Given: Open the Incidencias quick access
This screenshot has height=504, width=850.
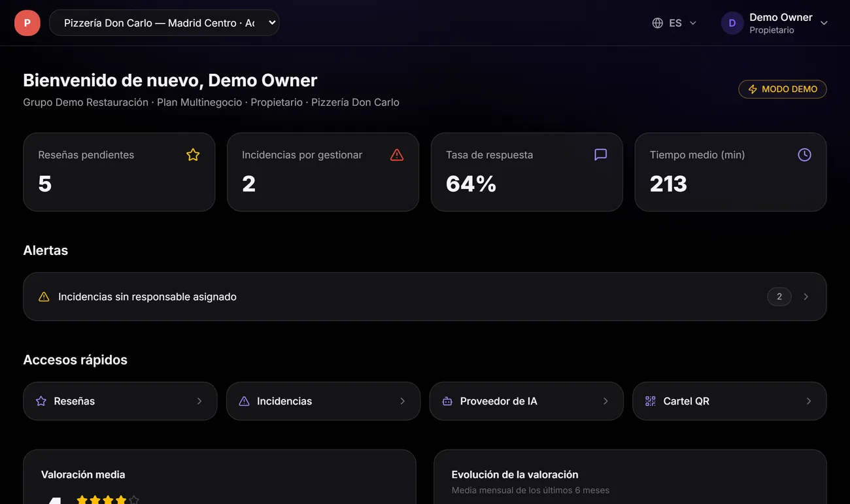Looking at the screenshot, I should pyautogui.click(x=323, y=401).
